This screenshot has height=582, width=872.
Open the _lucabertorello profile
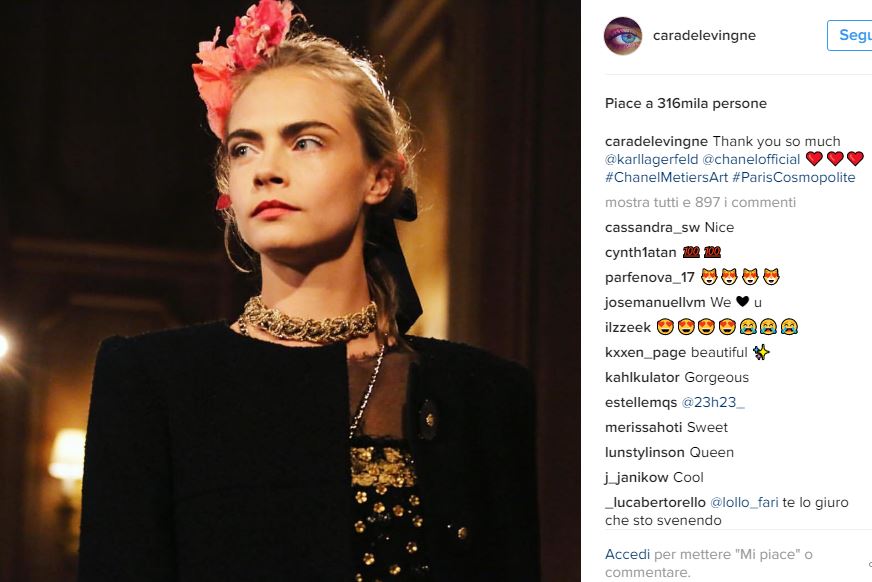tap(655, 503)
